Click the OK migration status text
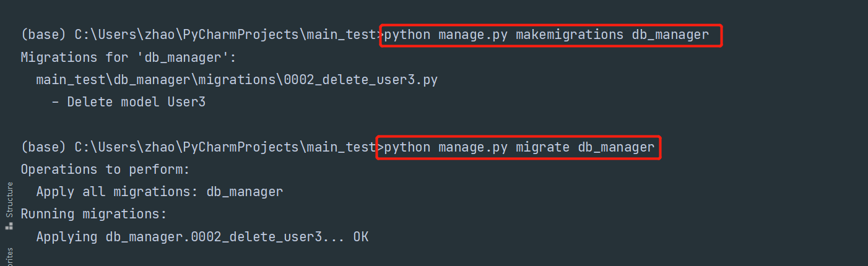This screenshot has width=868, height=266. 361,237
